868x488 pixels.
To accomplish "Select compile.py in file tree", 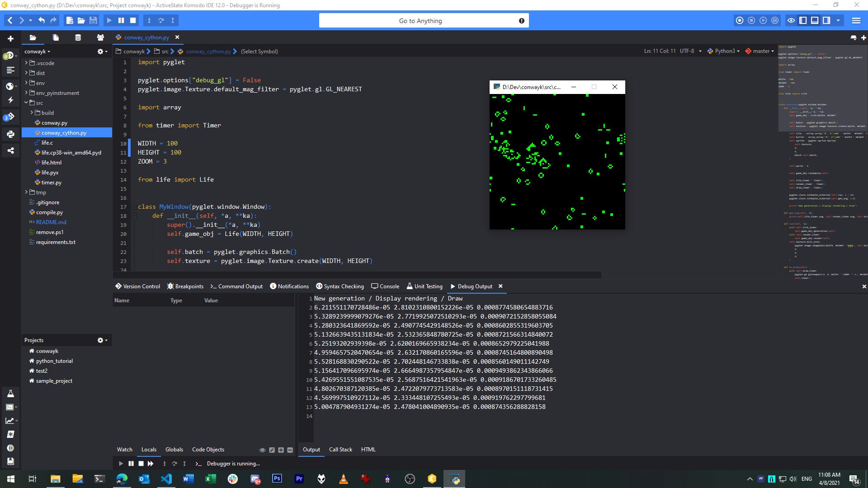I will pyautogui.click(x=49, y=212).
